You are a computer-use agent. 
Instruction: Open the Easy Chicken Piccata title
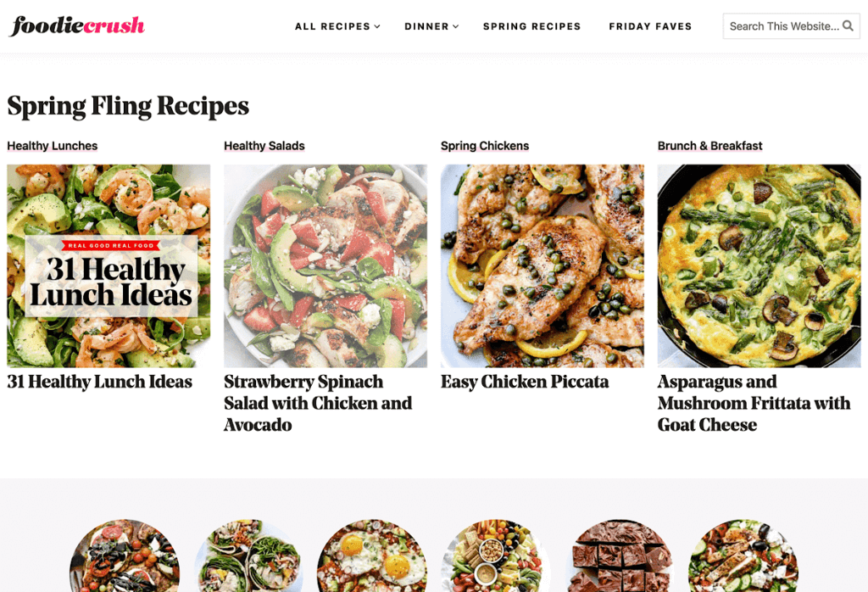(x=525, y=382)
